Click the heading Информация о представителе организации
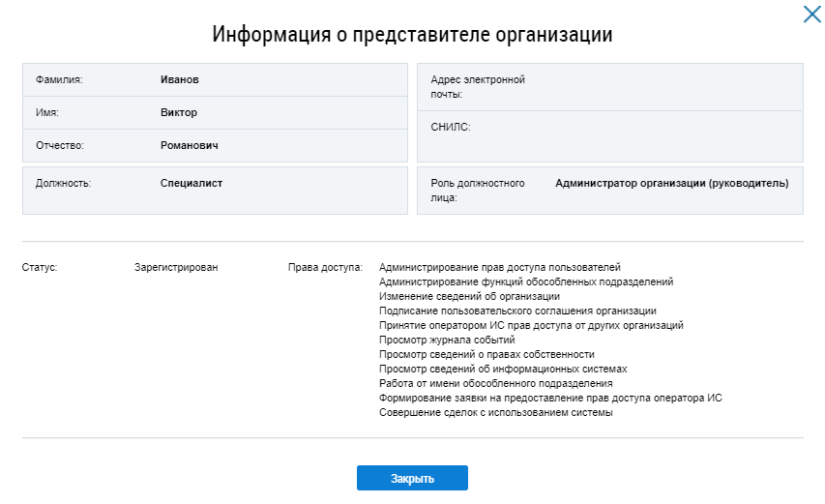Viewport: 825px width, 504px height. tap(412, 35)
